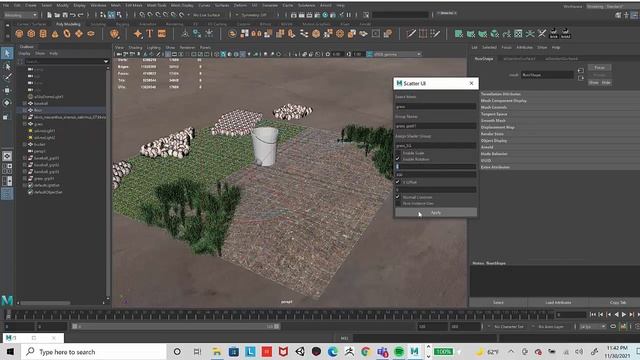Create a polygon cylinder from the shelf

point(43,34)
